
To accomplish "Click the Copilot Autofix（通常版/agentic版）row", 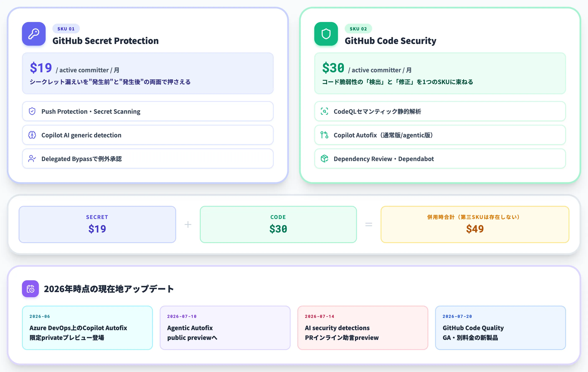I will coord(440,135).
